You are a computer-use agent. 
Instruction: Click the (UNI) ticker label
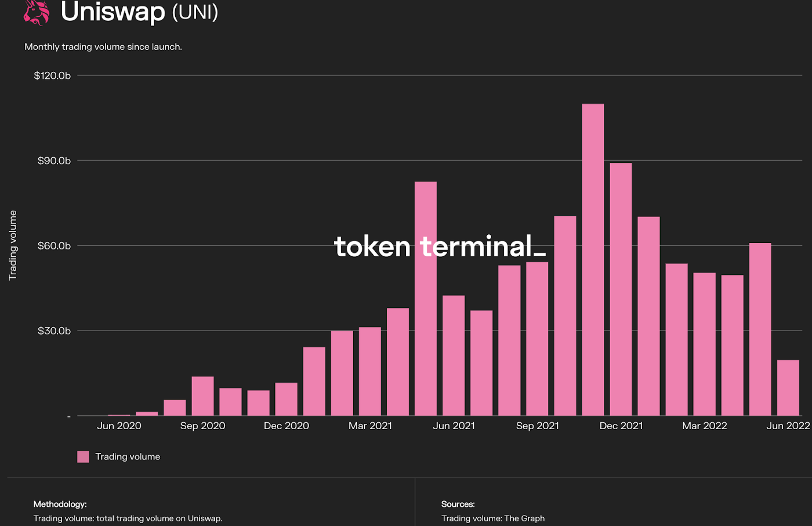pos(195,12)
